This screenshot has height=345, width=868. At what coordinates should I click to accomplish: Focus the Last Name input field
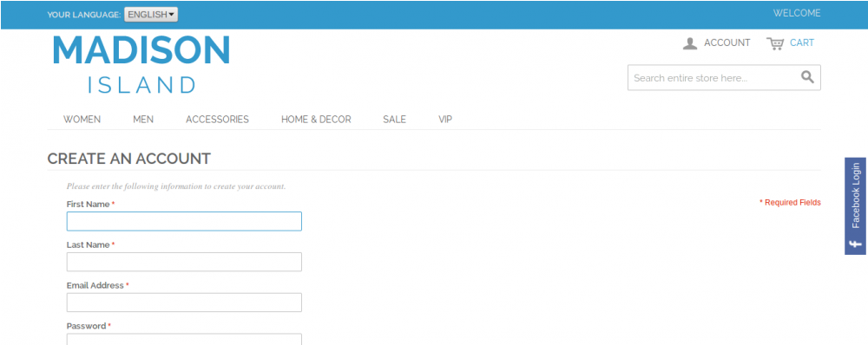[x=184, y=262]
